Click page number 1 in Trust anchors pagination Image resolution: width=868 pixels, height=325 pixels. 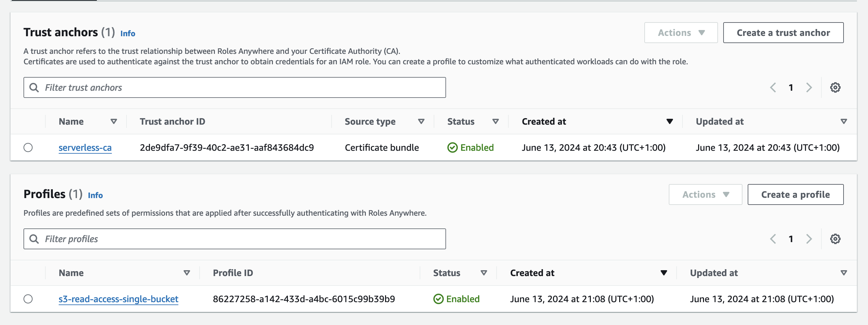[x=790, y=88]
